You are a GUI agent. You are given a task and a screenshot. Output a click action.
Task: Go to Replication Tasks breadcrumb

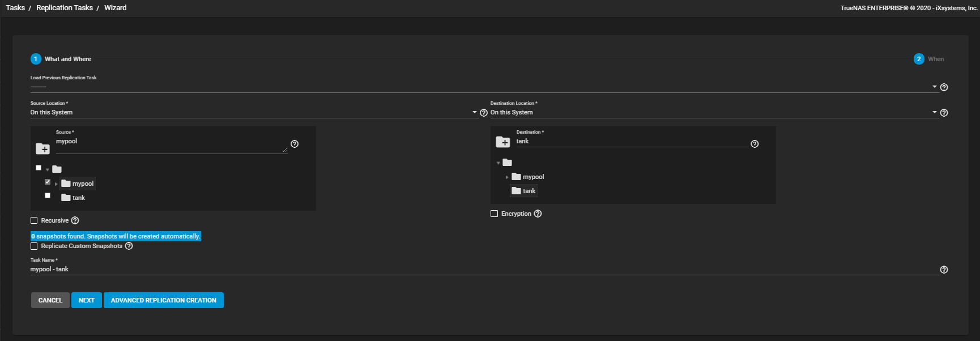pyautogui.click(x=65, y=8)
